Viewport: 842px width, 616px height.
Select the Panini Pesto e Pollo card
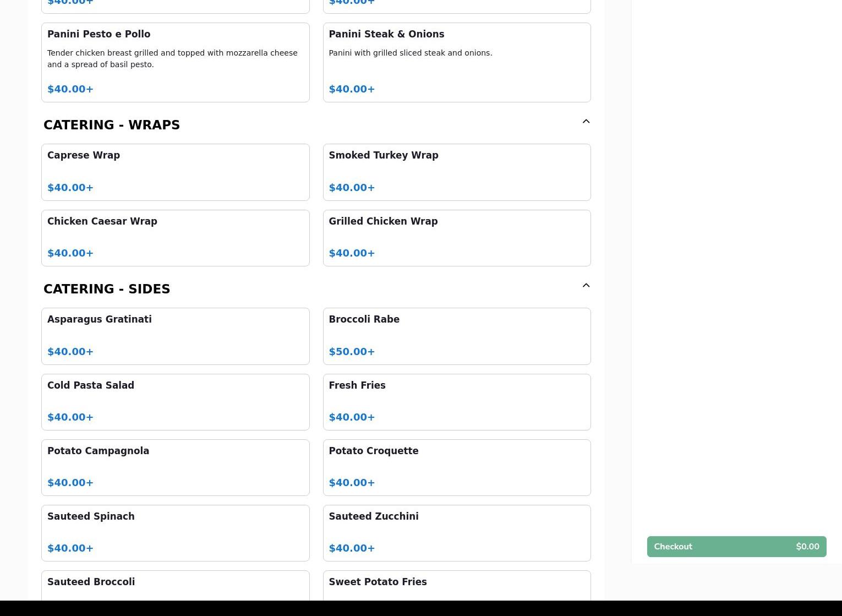point(176,62)
